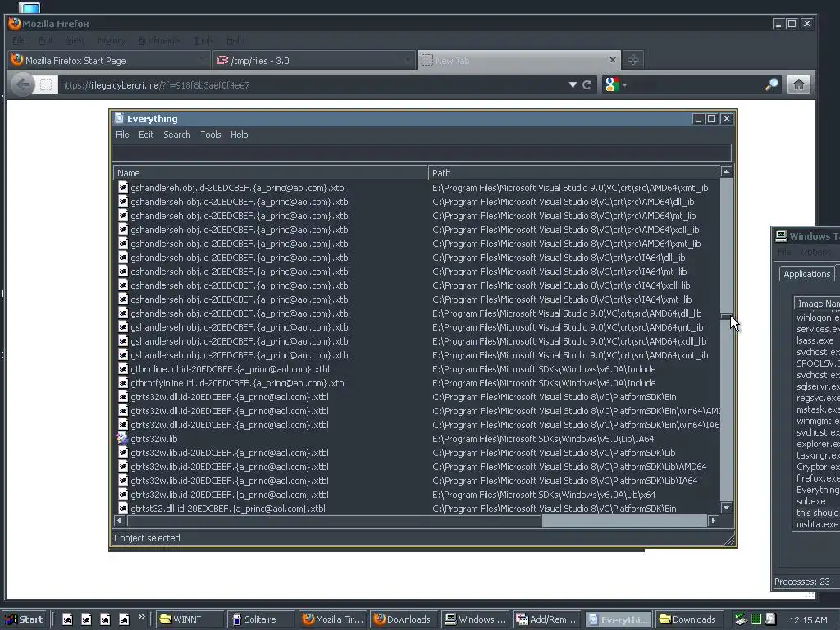The height and width of the screenshot is (630, 840).
Task: Select mshta.exe process in Task Manager
Action: [817, 524]
